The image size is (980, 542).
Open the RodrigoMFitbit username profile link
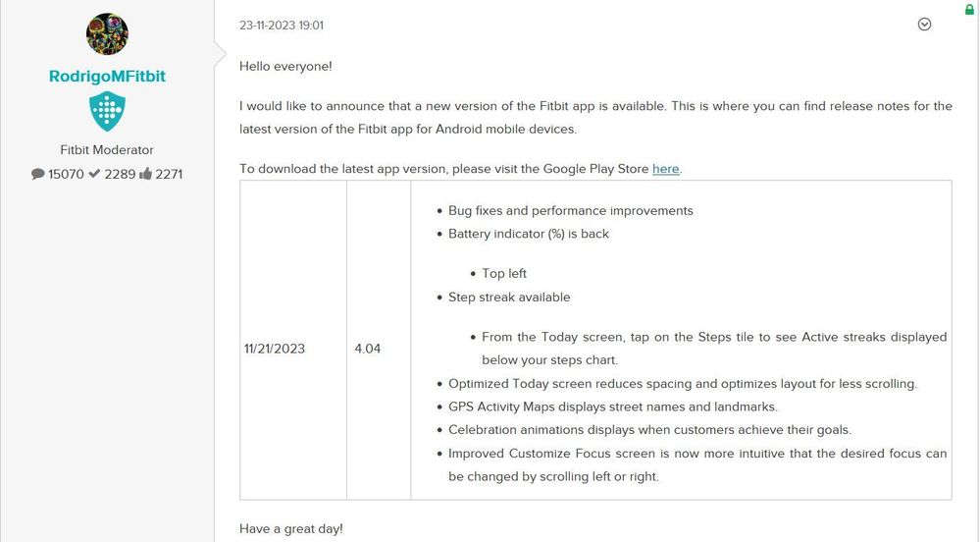(x=107, y=77)
